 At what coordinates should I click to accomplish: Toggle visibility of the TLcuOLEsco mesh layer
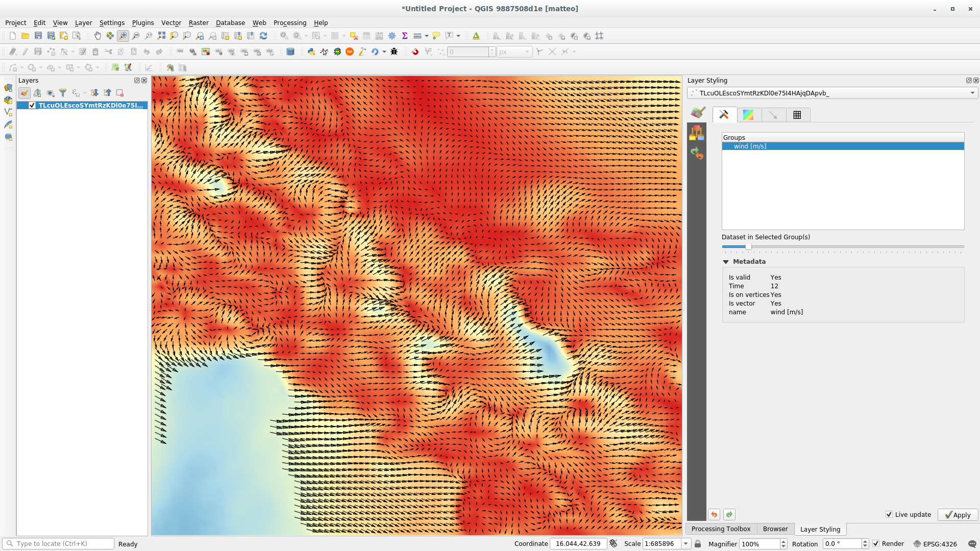pyautogui.click(x=32, y=105)
